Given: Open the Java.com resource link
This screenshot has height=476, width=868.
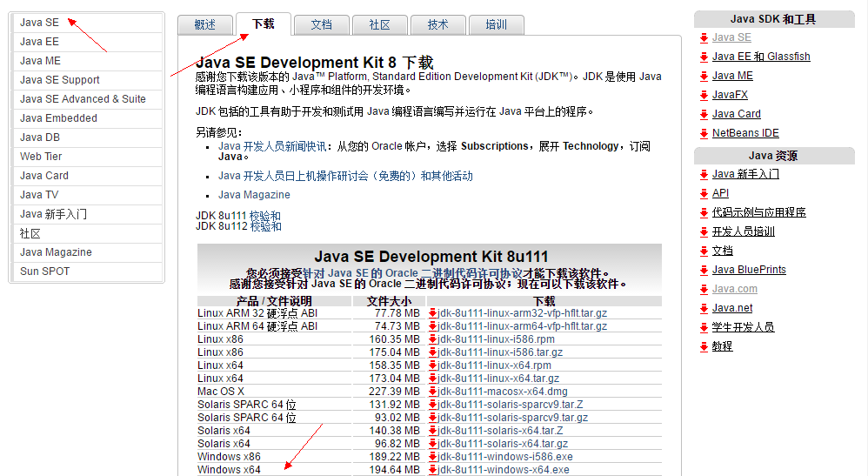Looking at the screenshot, I should point(735,289).
